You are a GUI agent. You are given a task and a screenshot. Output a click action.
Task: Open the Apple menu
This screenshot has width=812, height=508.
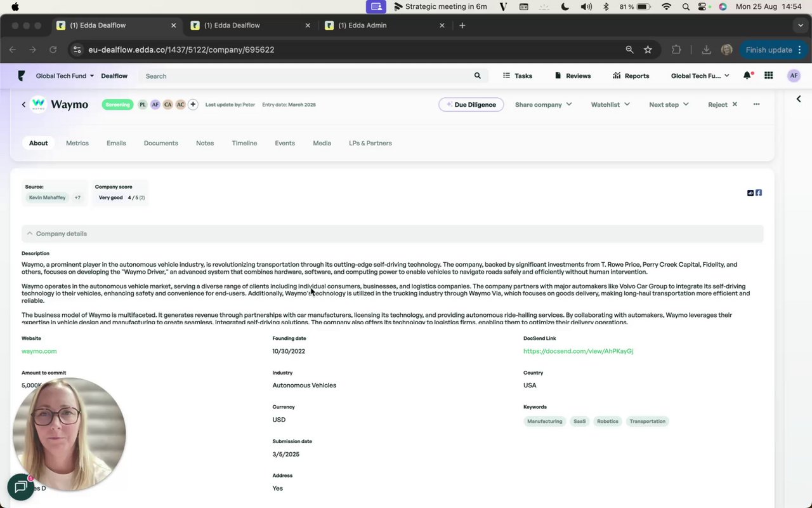[x=15, y=7]
